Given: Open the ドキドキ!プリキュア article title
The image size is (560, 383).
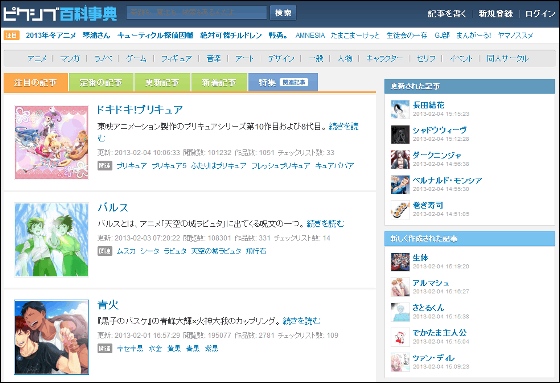Looking at the screenshot, I should coord(140,109).
